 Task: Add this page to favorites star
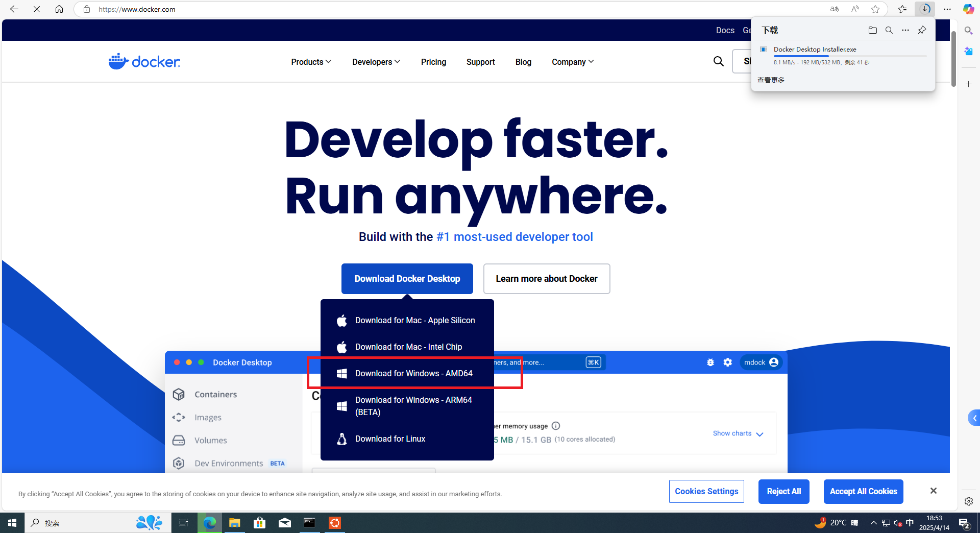875,9
